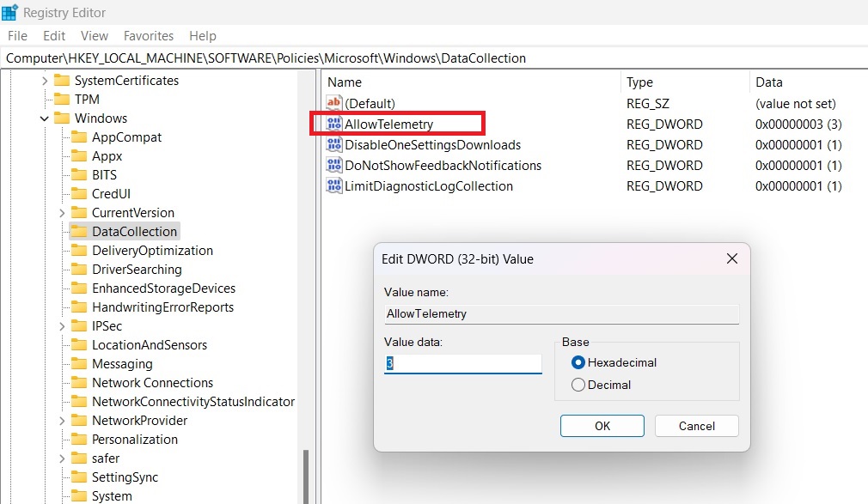The image size is (868, 504).
Task: Click the DWORD icon for DisableOneSettingsDownloads
Action: (335, 145)
